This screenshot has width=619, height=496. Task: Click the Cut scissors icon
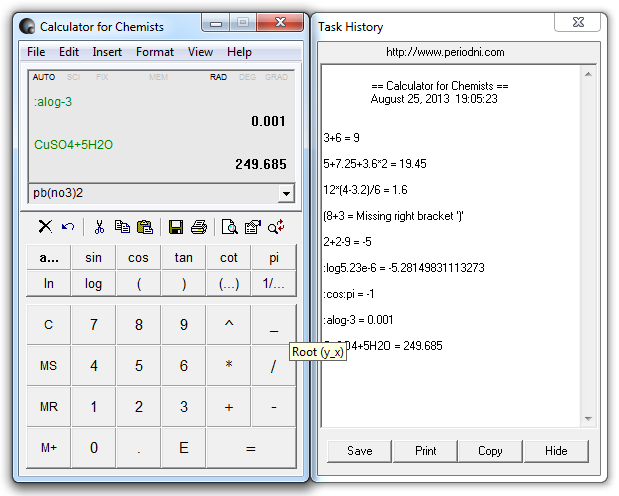pos(99,227)
